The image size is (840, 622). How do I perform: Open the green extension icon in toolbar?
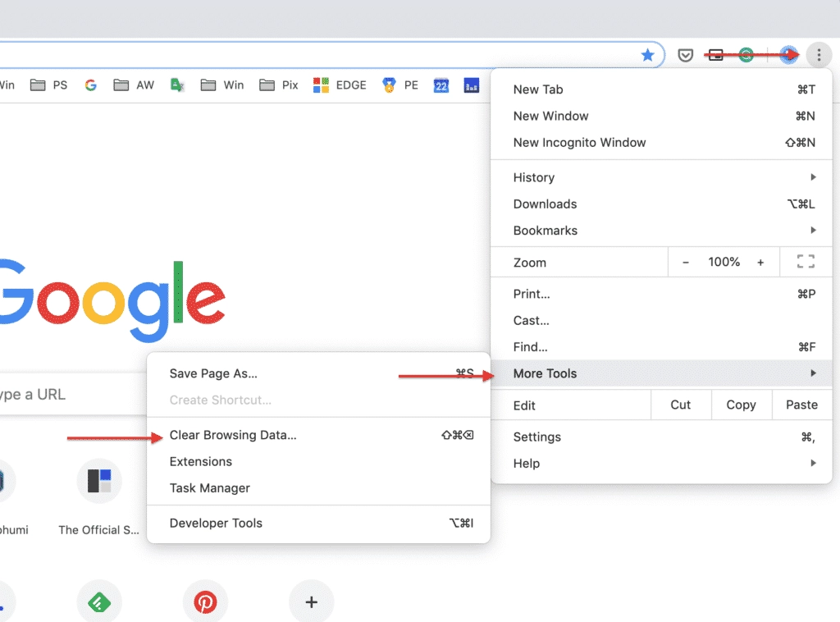click(x=746, y=55)
